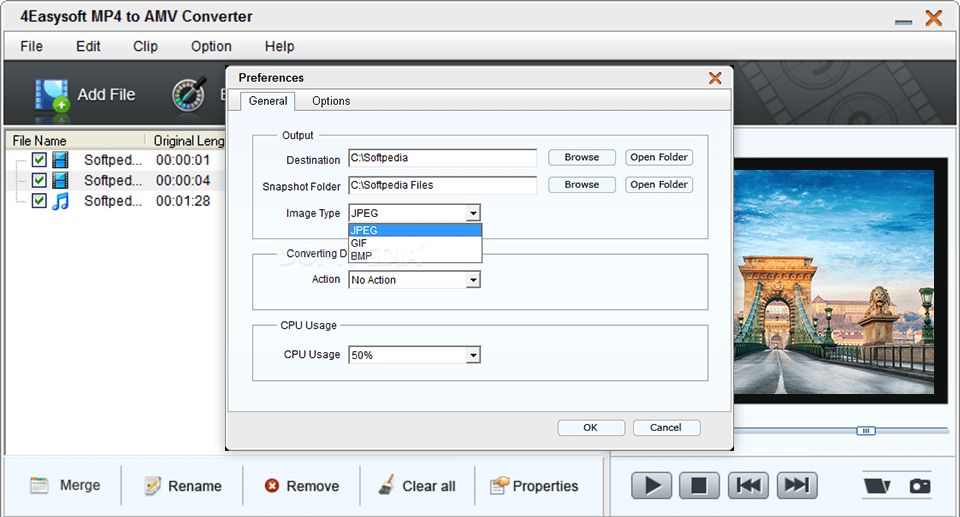Viewport: 960px width, 517px height.
Task: Open the snapshot folder icon
Action: click(877, 486)
